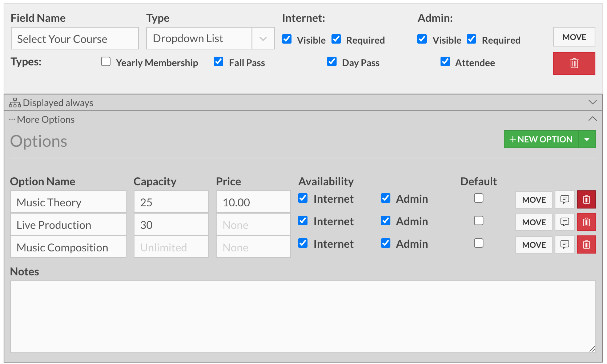Uncheck Internet availability for Music Composition

tap(303, 243)
